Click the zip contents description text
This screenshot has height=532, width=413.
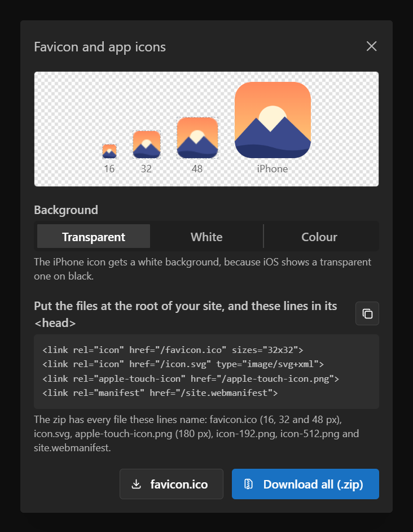[197, 434]
